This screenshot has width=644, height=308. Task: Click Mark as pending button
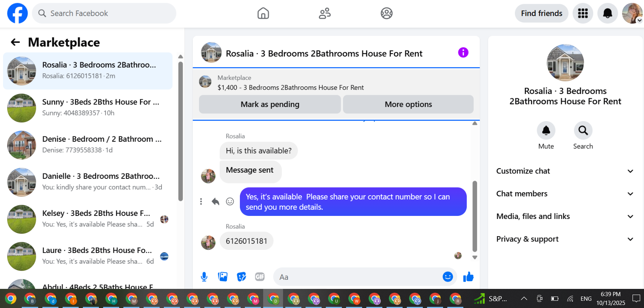(x=270, y=104)
